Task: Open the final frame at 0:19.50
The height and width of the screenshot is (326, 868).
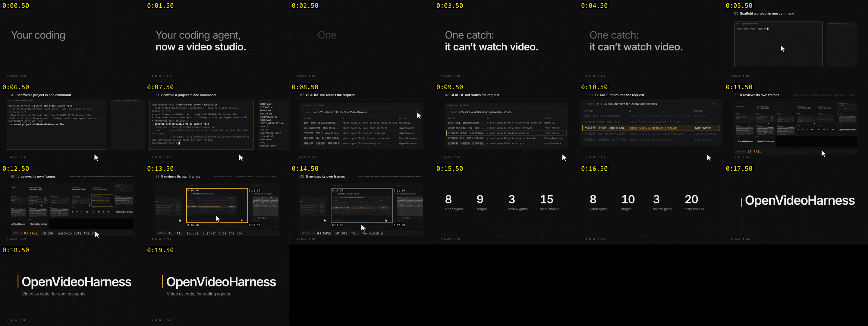Action: [x=217, y=285]
